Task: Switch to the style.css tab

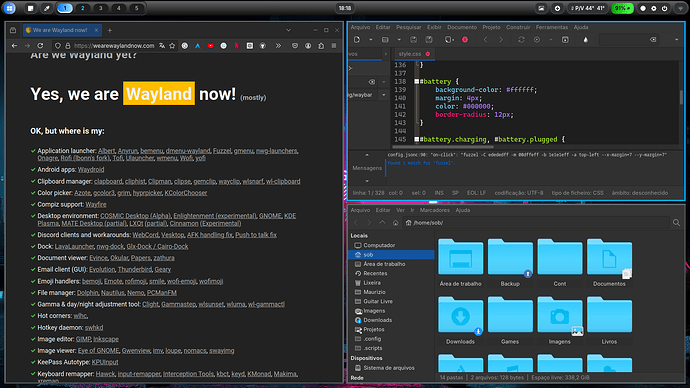Action: tap(410, 54)
